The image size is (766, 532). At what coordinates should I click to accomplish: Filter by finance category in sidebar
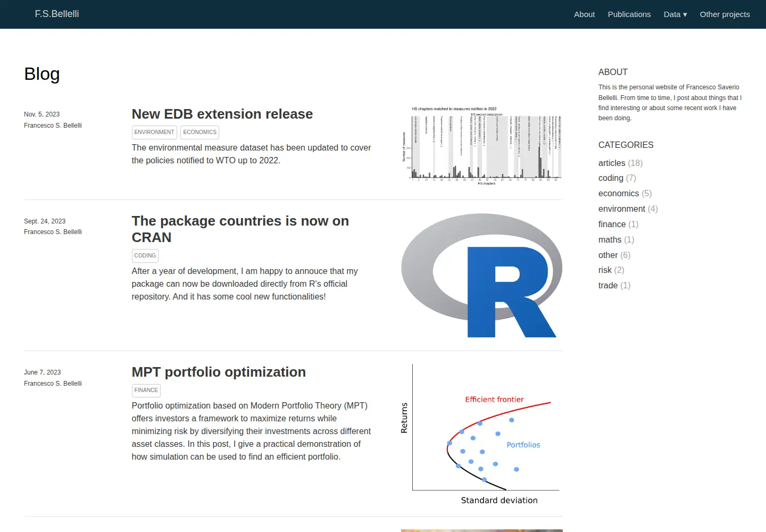(618, 224)
